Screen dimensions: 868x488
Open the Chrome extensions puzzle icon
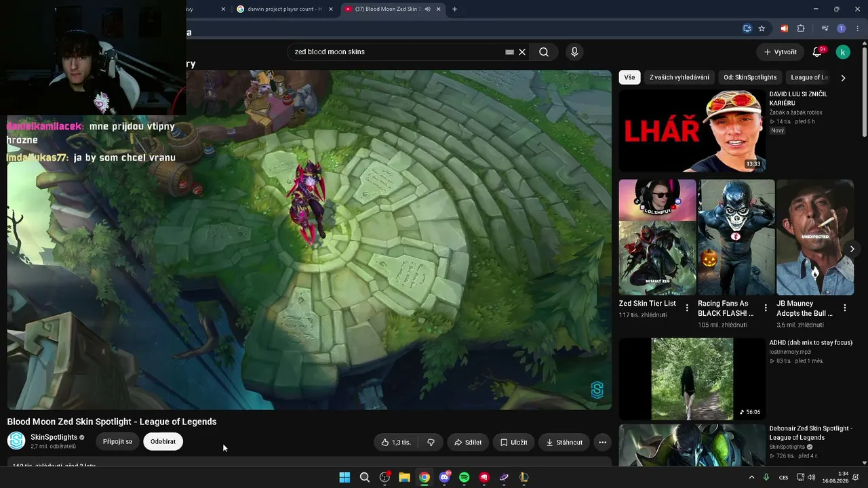pos(801,28)
